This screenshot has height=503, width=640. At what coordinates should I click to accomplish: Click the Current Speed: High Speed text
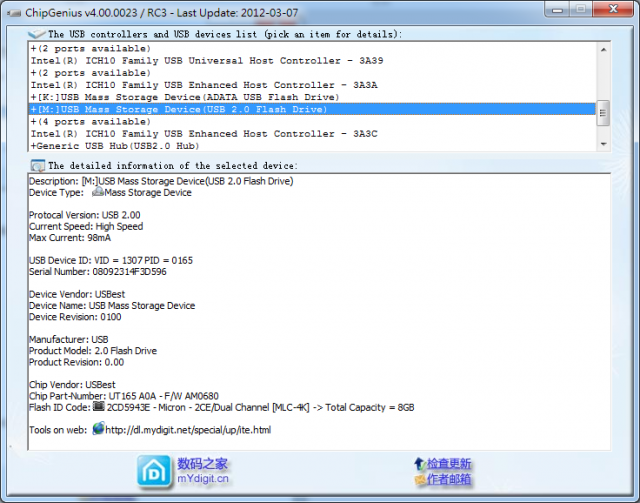(86, 226)
